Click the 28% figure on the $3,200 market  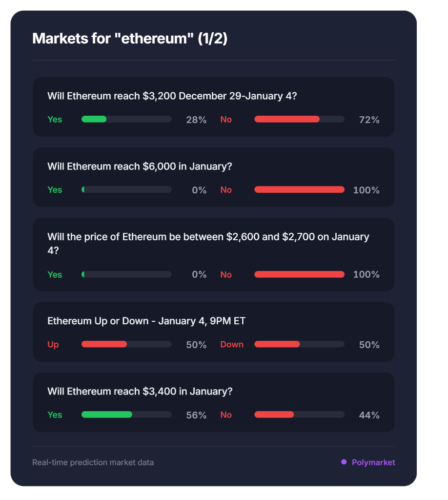[x=196, y=119]
